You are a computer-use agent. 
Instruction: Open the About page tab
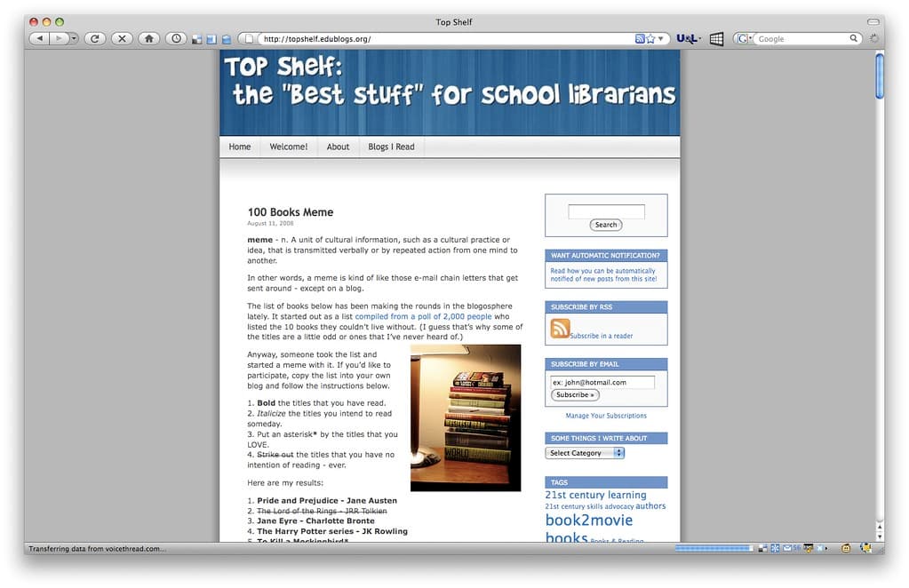point(338,147)
